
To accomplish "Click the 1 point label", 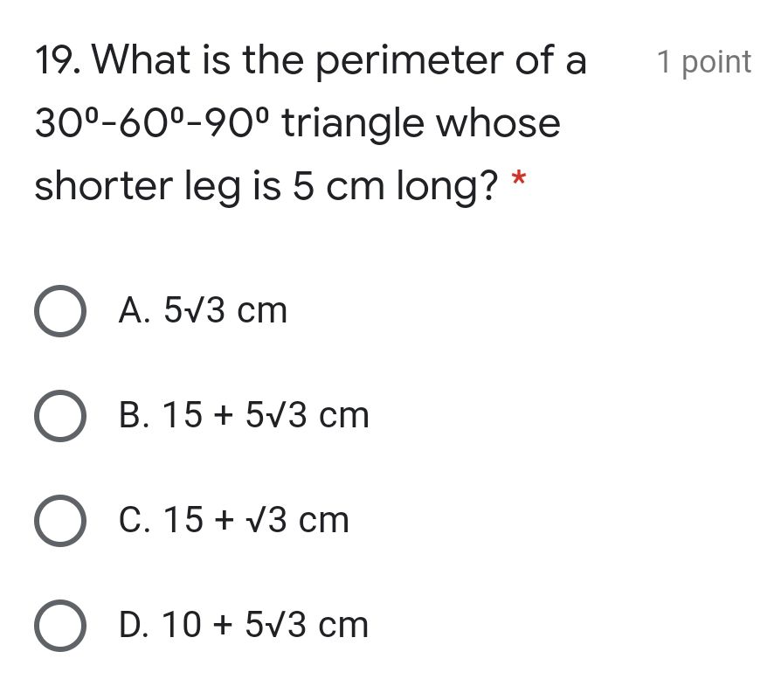I will 703,61.
